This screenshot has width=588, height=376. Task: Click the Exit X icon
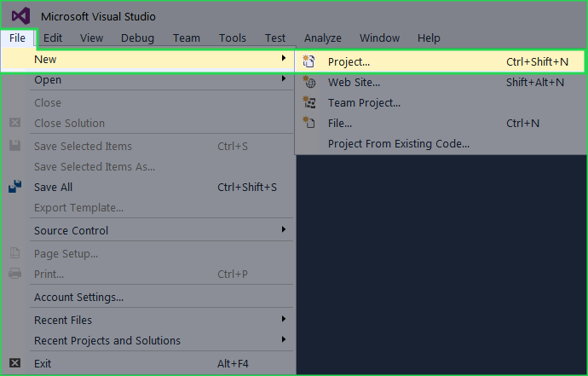[15, 363]
